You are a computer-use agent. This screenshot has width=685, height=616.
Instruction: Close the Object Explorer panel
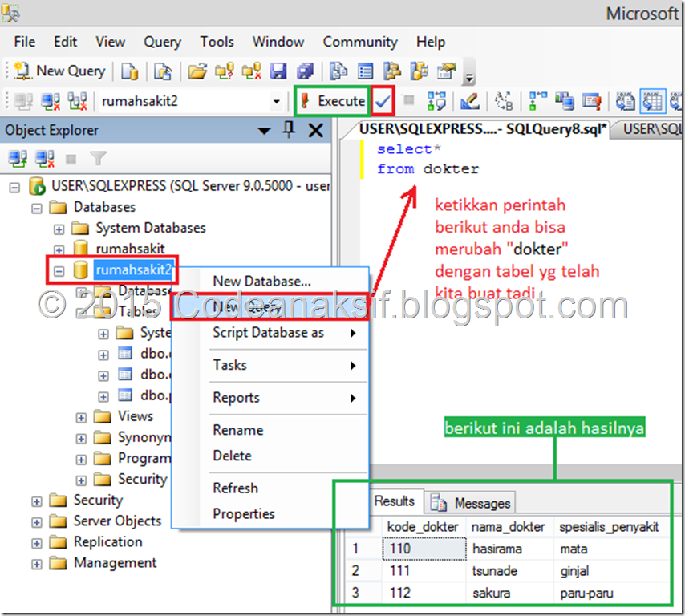click(315, 130)
